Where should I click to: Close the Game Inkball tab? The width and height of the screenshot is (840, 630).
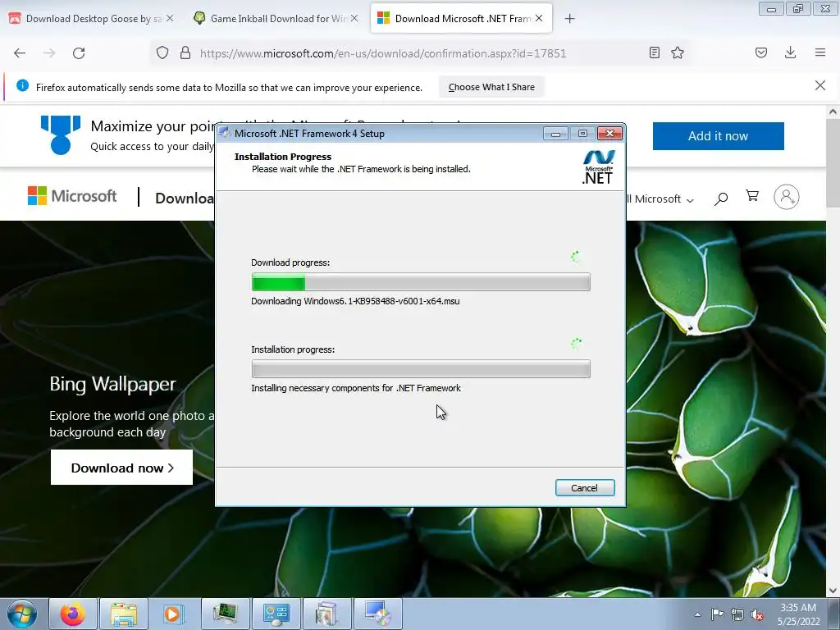coord(354,18)
